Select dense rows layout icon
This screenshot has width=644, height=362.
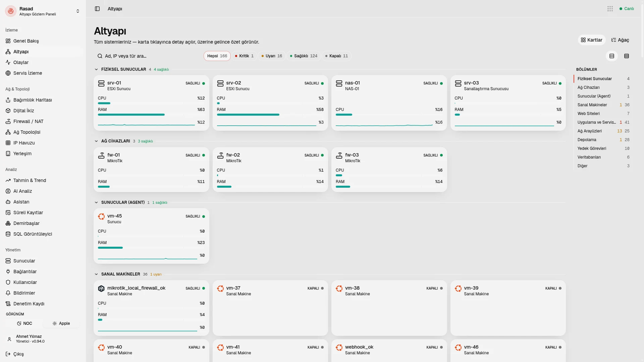pyautogui.click(x=627, y=56)
